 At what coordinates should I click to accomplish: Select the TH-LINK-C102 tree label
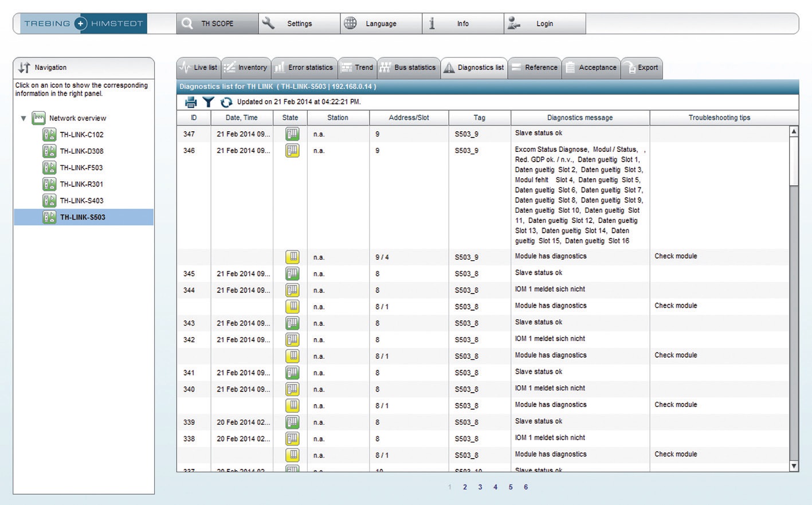(82, 135)
